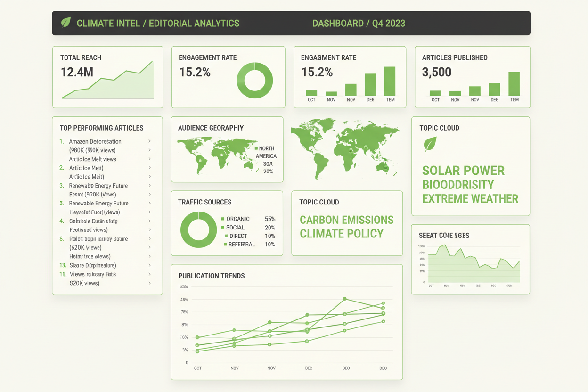Expand chevron on article number 3 Renewabe Energy Future
The height and width of the screenshot is (392, 588).
pyautogui.click(x=150, y=186)
